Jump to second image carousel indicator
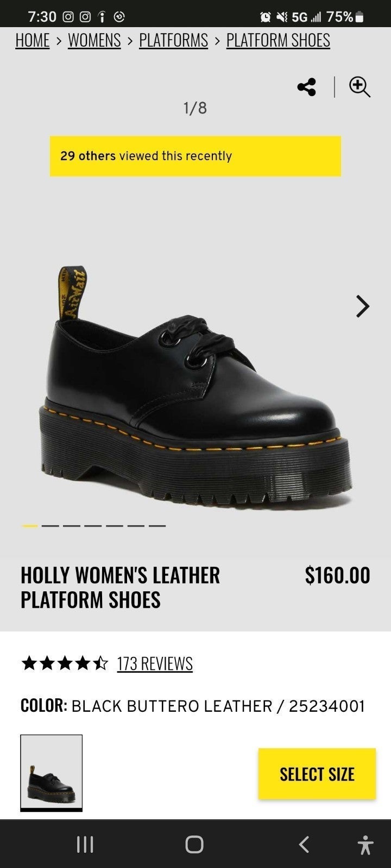391x868 pixels. 51,526
